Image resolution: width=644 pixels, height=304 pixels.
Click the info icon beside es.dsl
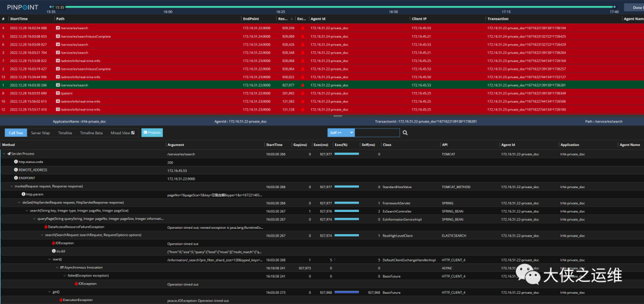tap(54, 251)
